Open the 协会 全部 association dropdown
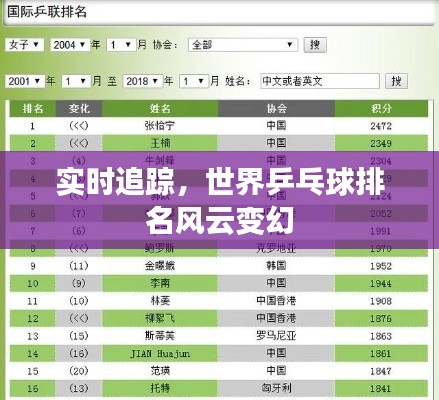The width and height of the screenshot is (439, 400). pyautogui.click(x=243, y=45)
